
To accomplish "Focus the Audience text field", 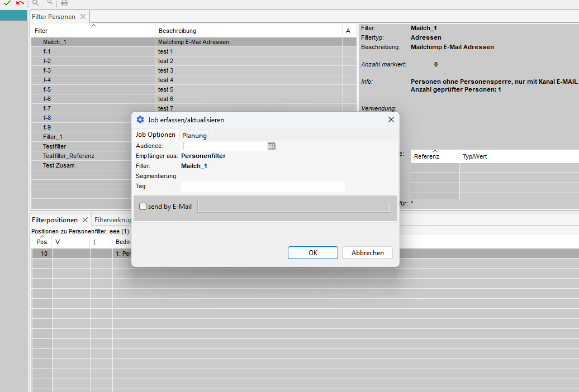I will (x=224, y=146).
